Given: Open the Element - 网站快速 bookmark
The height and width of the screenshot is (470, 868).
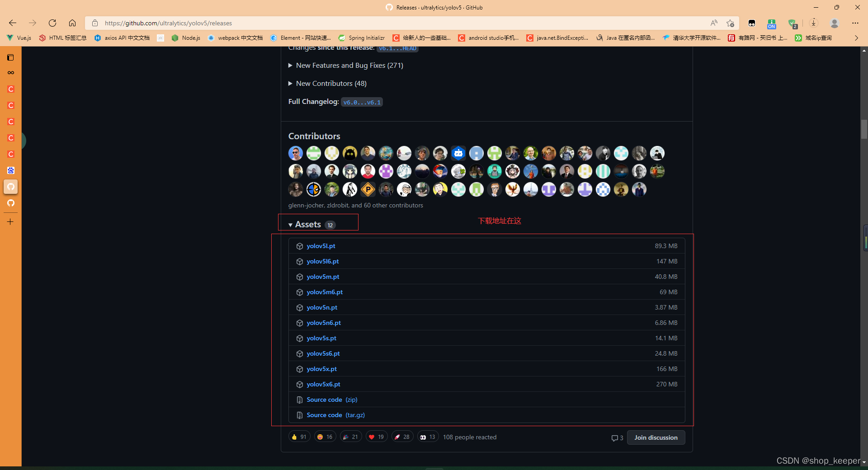Looking at the screenshot, I should point(301,38).
